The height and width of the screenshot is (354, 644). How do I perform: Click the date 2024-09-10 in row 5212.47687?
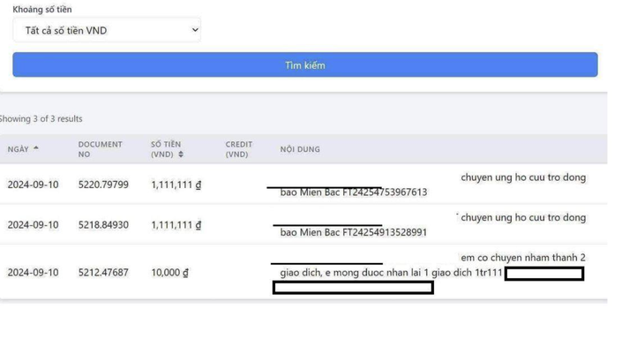pyautogui.click(x=33, y=273)
